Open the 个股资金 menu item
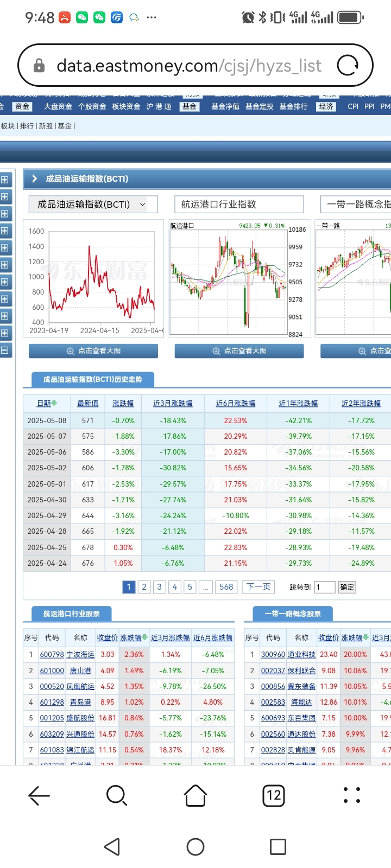This screenshot has height=868, width=391. pyautogui.click(x=92, y=106)
